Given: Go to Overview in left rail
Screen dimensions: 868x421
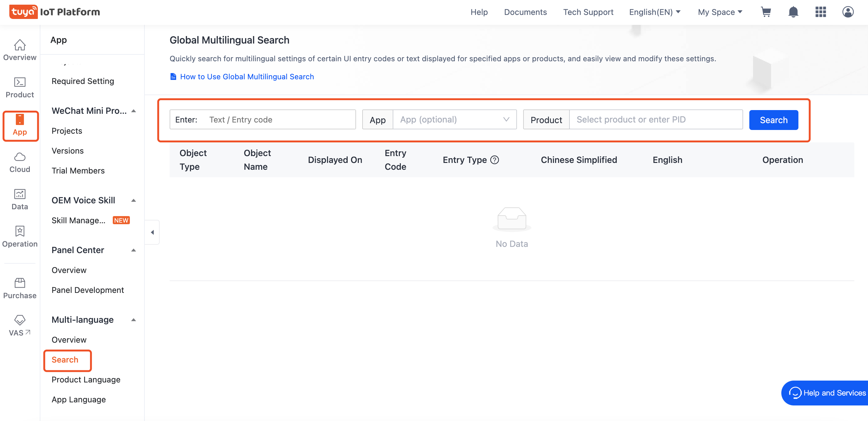Looking at the screenshot, I should [20, 50].
